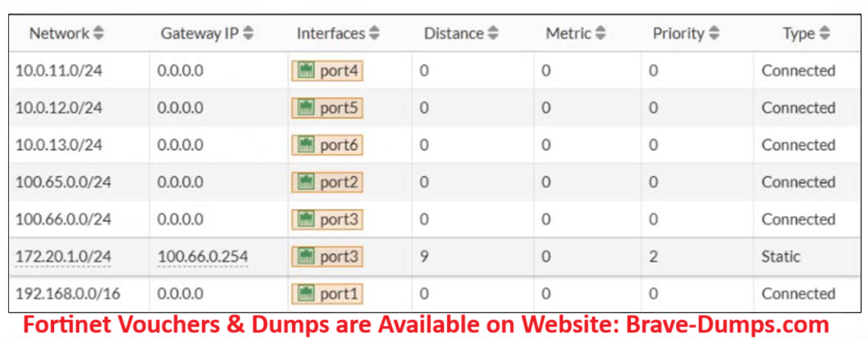Sort by Network column arrows
The image size is (868, 339).
coord(98,34)
